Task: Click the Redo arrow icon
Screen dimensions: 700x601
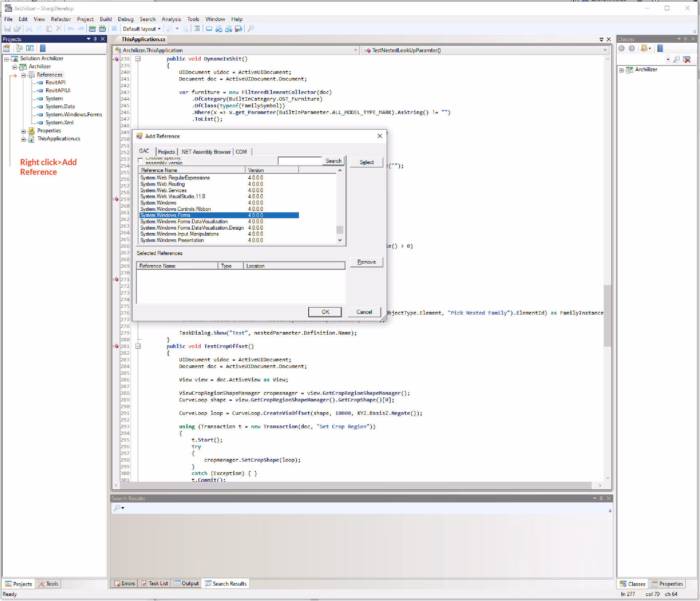Action: (80, 29)
